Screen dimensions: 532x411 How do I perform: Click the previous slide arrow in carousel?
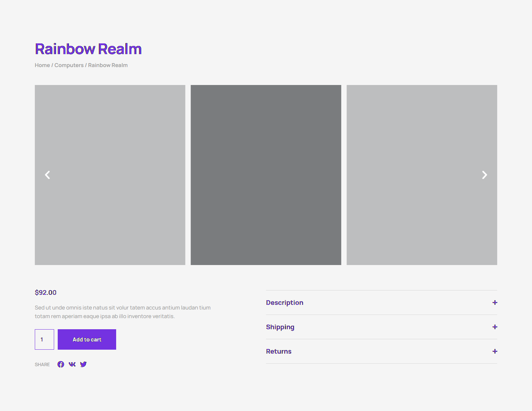pyautogui.click(x=47, y=175)
